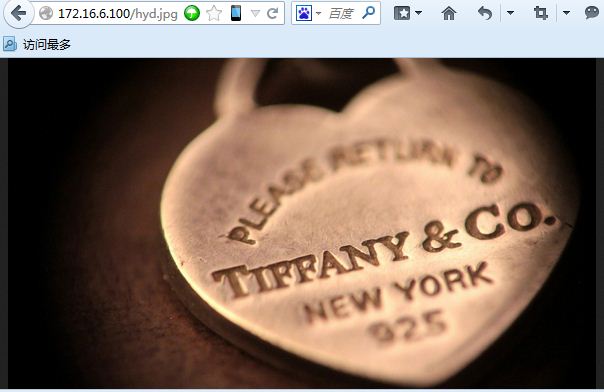
Task: Expand the bookmarks menu dropdown arrow
Action: [418, 13]
